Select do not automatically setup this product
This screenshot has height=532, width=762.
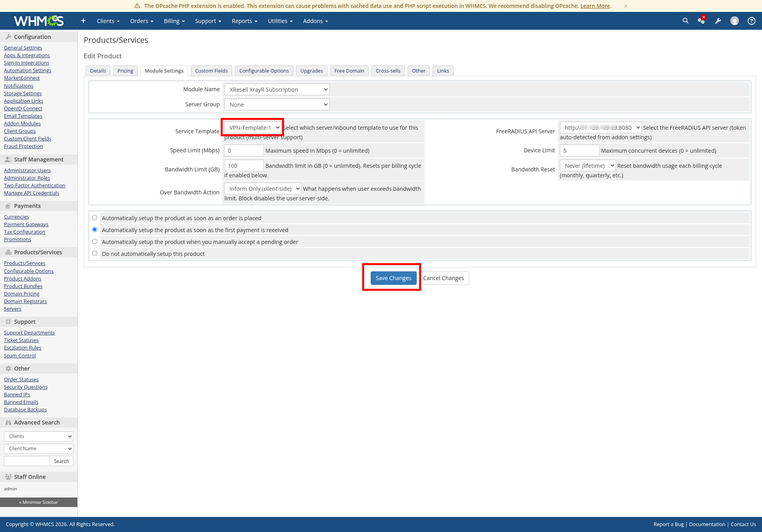click(95, 254)
